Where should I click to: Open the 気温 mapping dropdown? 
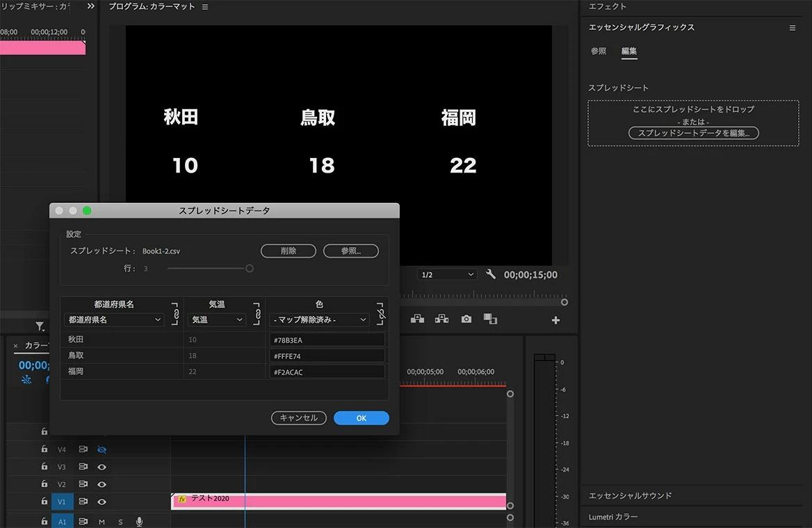click(x=217, y=320)
